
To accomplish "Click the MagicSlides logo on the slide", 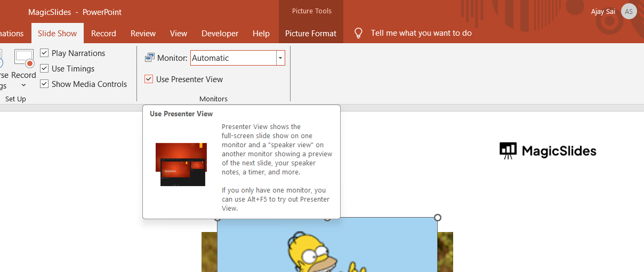I will (x=548, y=151).
